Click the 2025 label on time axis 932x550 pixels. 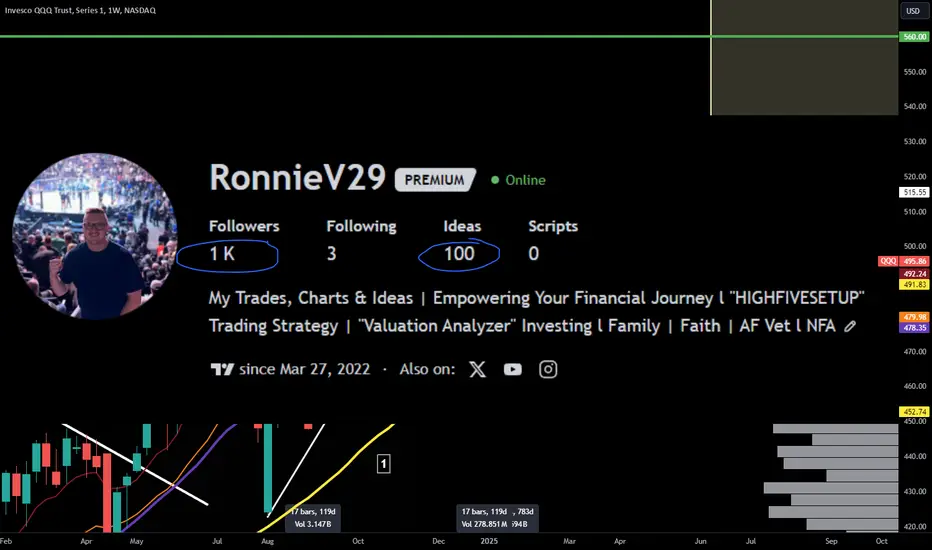coord(489,541)
